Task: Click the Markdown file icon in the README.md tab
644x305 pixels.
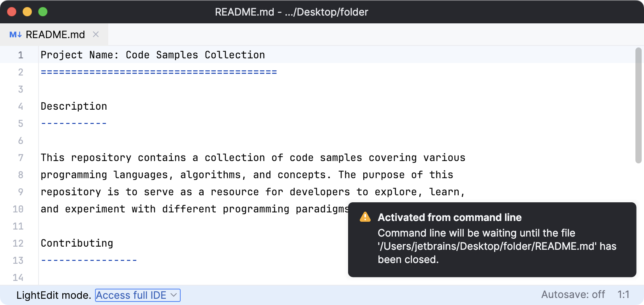Action: coord(15,35)
